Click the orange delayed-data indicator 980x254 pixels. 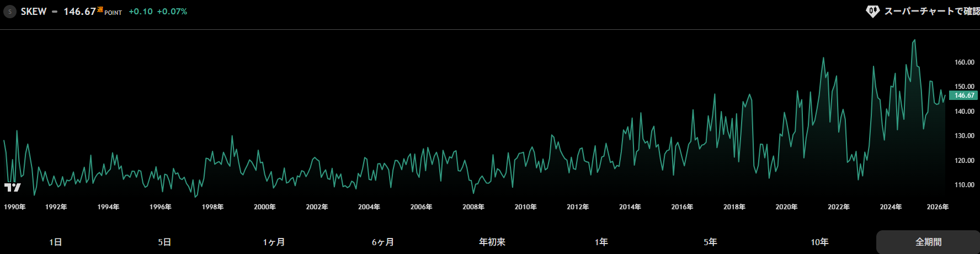100,9
